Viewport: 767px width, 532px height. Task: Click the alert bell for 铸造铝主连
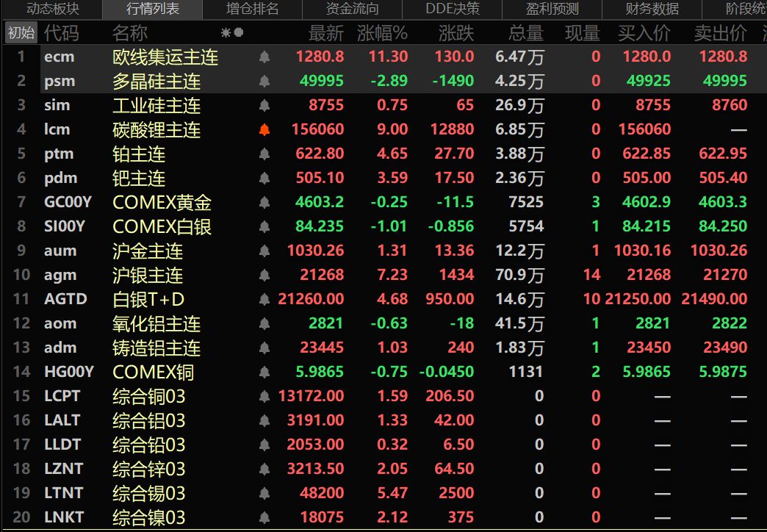pyautogui.click(x=264, y=348)
